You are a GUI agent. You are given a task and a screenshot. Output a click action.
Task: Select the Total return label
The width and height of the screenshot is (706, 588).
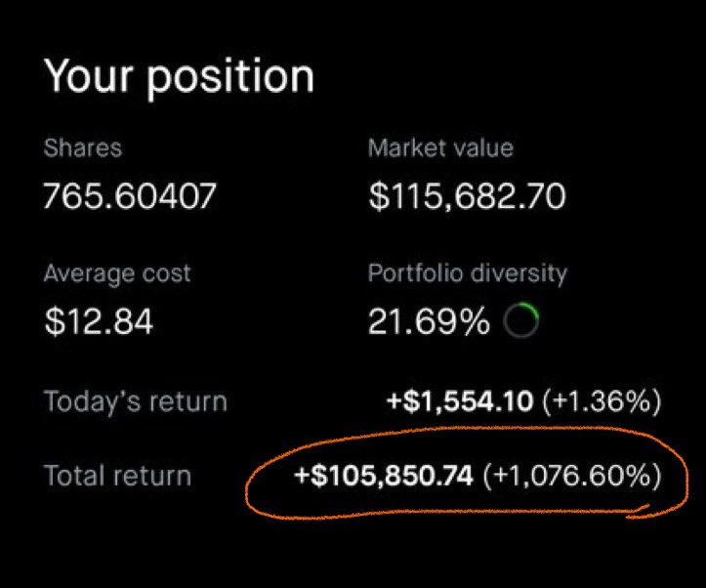point(117,477)
